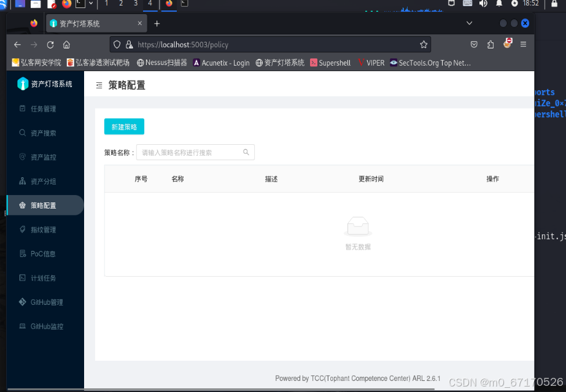
Task: Switch to workspace 2 in the panel
Action: 121,4
